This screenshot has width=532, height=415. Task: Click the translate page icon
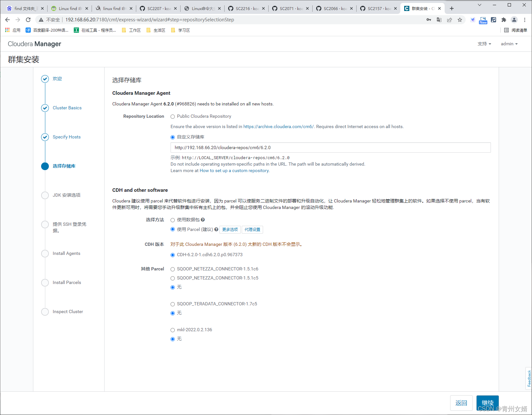[439, 20]
